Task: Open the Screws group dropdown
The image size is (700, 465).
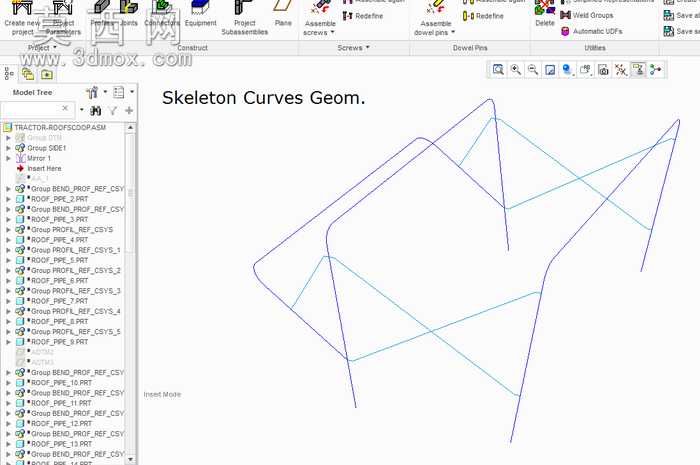Action: tap(353, 47)
